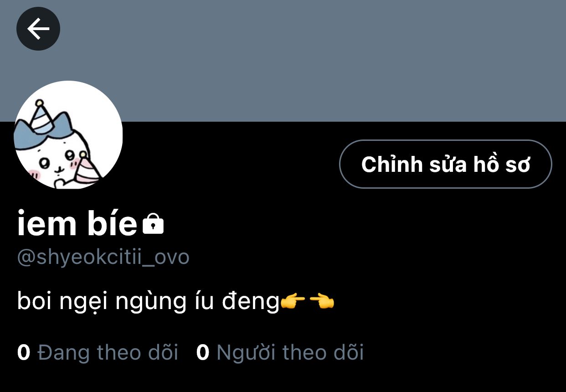
Task: Click the 0 count before Người theo dõi
Action: (x=203, y=352)
